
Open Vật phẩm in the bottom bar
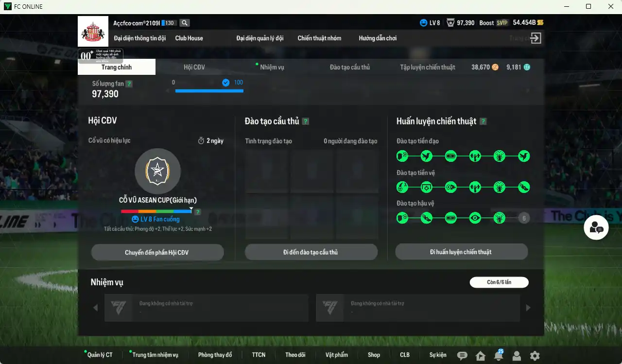pos(337,355)
